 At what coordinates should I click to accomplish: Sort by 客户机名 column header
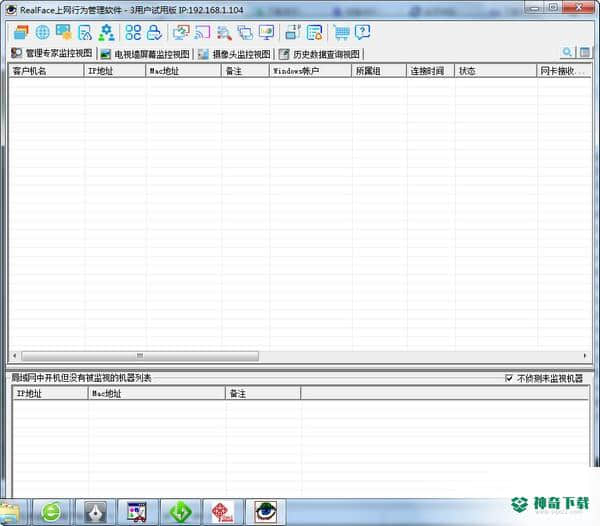click(46, 71)
